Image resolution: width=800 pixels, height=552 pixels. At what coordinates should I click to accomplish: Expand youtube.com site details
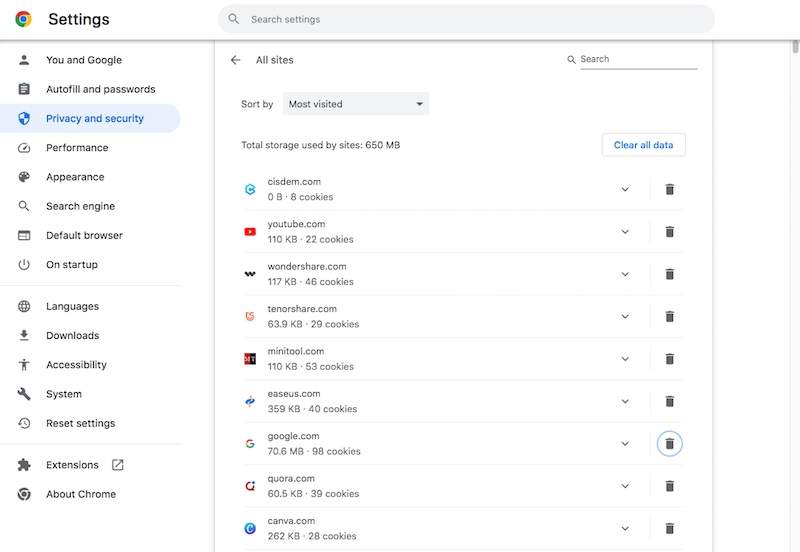625,232
